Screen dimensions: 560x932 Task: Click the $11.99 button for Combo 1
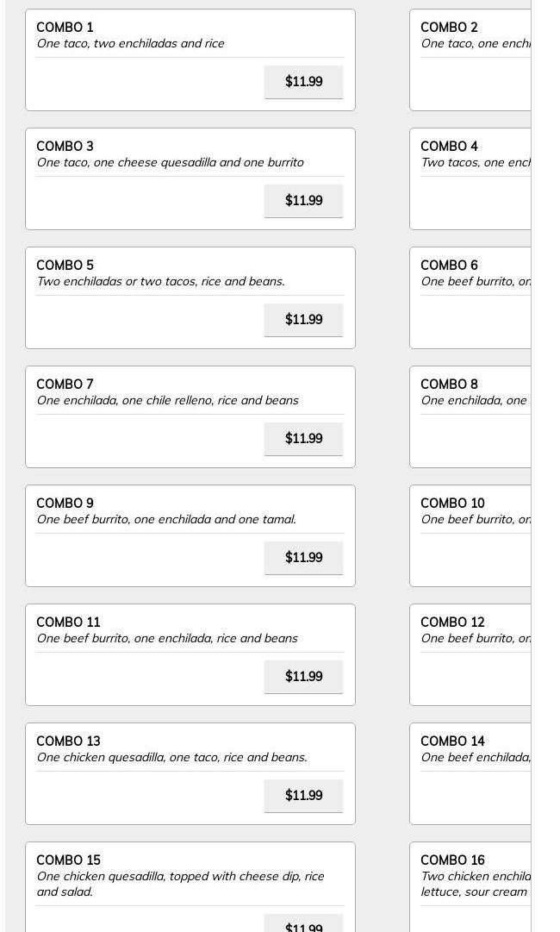303,81
